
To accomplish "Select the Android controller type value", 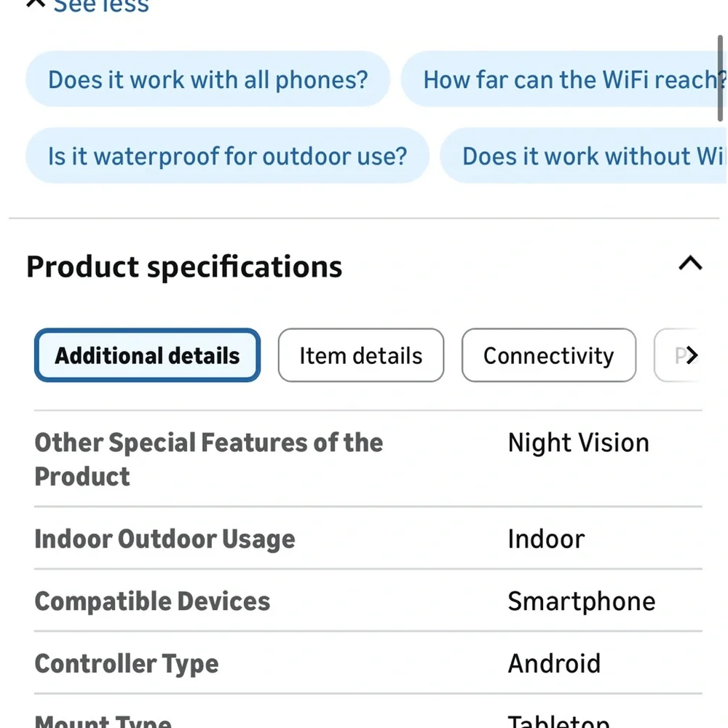I will (554, 663).
